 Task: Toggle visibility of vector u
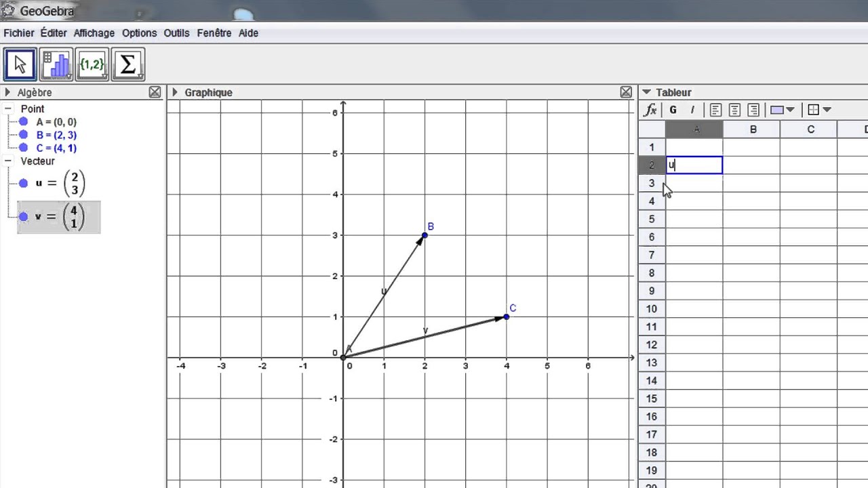click(x=24, y=183)
